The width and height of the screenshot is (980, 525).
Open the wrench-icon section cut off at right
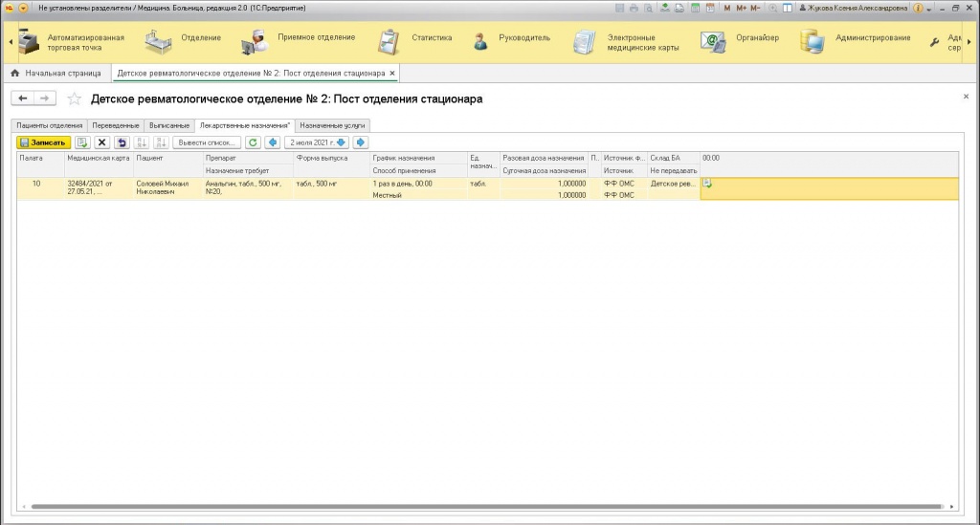click(x=946, y=42)
